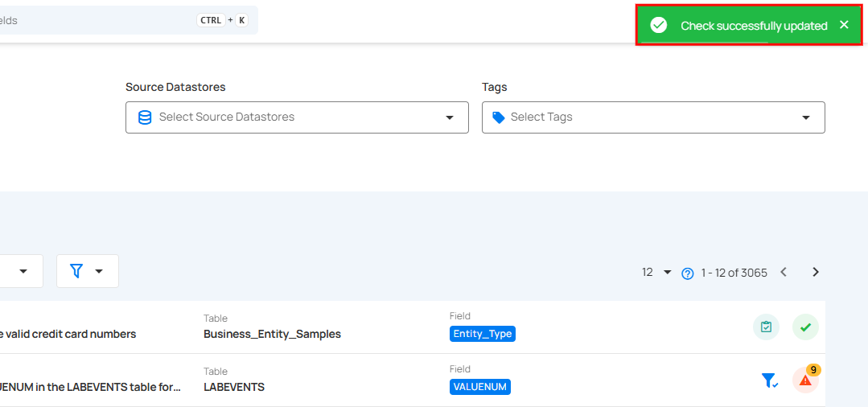
Task: Expand the Tags dropdown arrow
Action: (806, 117)
